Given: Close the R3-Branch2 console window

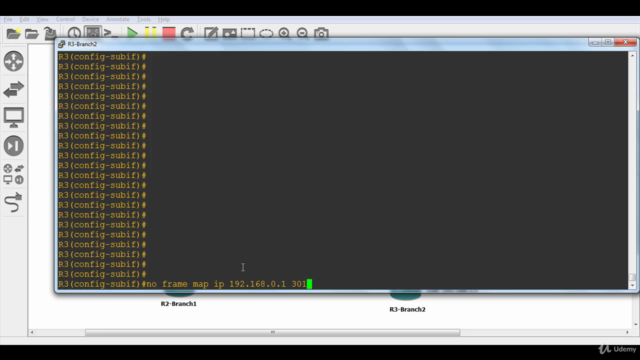Looking at the screenshot, I should [x=626, y=42].
